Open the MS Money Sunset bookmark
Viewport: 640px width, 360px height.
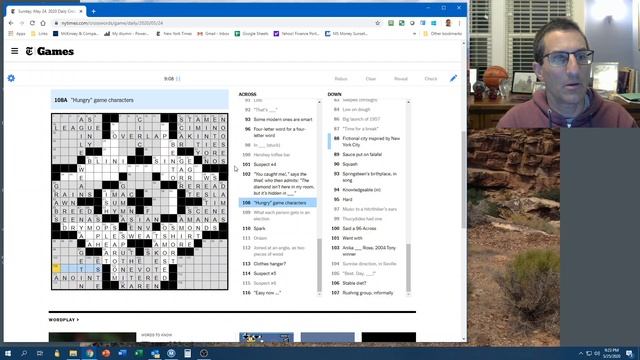pyautogui.click(x=347, y=34)
